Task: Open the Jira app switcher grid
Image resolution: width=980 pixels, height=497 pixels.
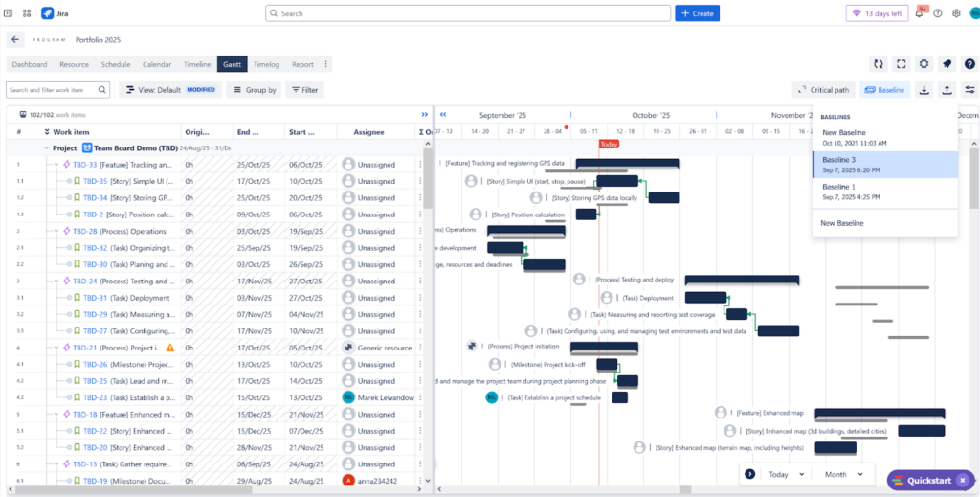Action: (x=27, y=13)
